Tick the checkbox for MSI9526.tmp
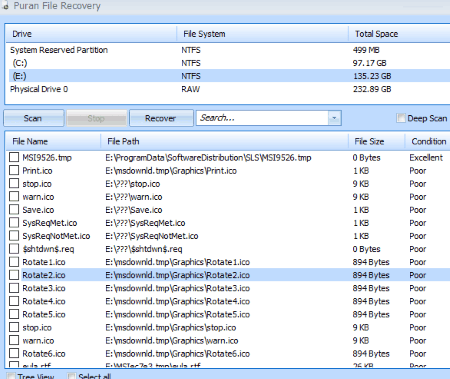Screen dimensions: 450x379 click(x=14, y=157)
